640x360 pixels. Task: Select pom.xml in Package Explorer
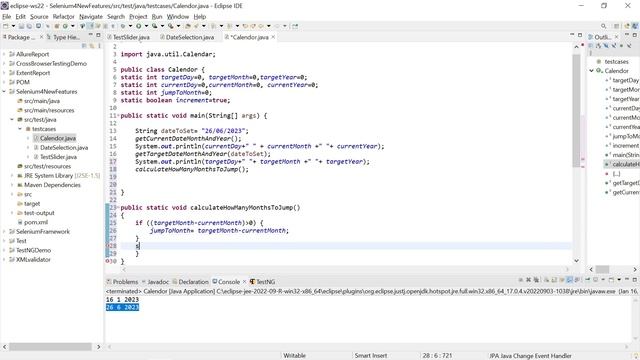click(x=36, y=222)
